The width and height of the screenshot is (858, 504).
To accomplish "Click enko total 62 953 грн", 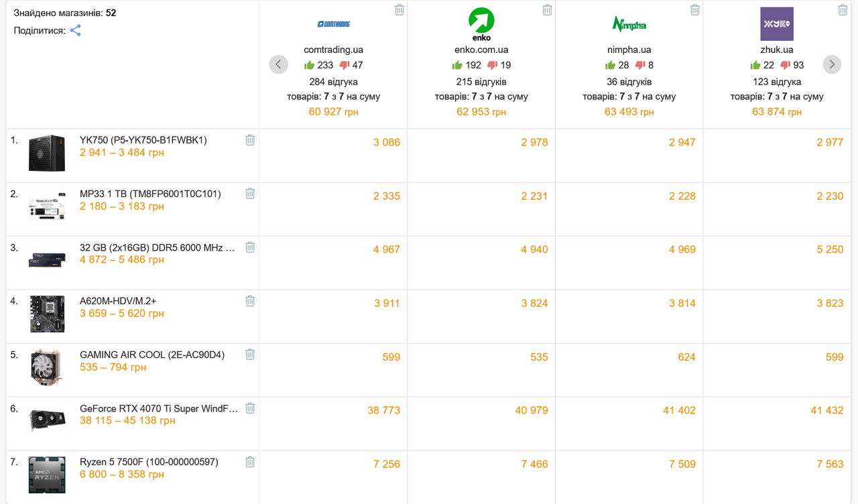I will click(x=481, y=112).
